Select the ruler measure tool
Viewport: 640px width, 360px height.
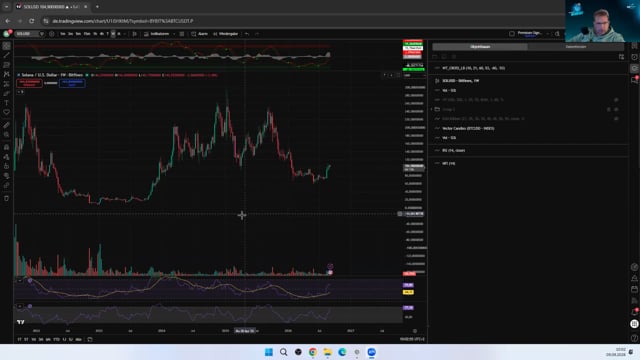point(7,125)
